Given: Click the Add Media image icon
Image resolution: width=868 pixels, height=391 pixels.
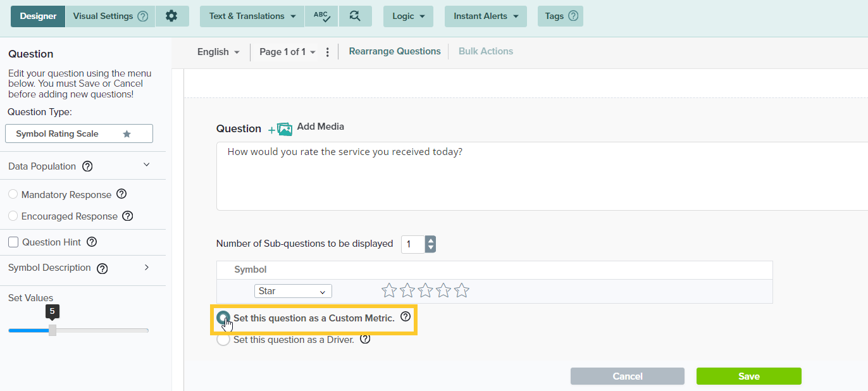Looking at the screenshot, I should pyautogui.click(x=284, y=129).
